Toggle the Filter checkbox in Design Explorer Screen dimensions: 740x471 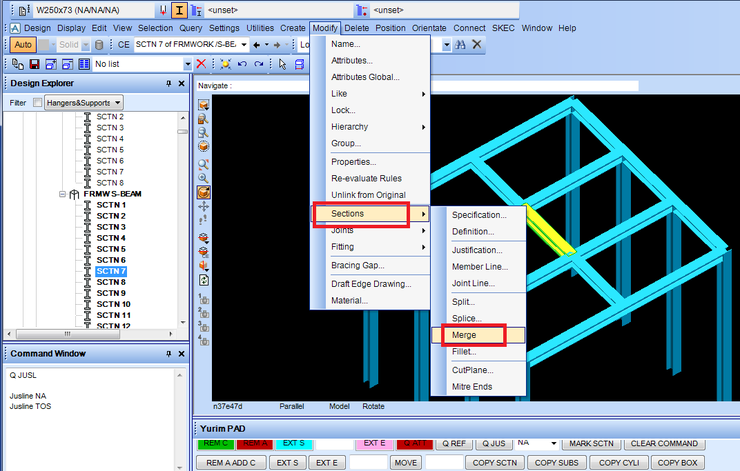click(x=38, y=102)
